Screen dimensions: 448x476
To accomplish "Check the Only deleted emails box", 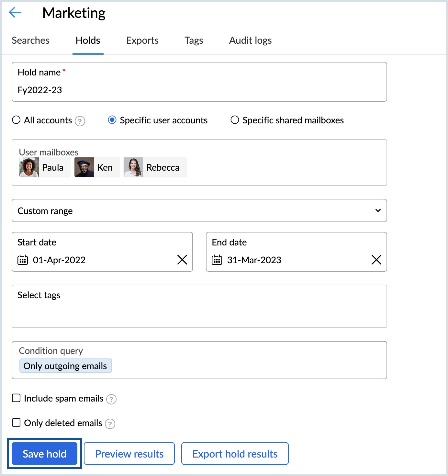I will pos(16,423).
